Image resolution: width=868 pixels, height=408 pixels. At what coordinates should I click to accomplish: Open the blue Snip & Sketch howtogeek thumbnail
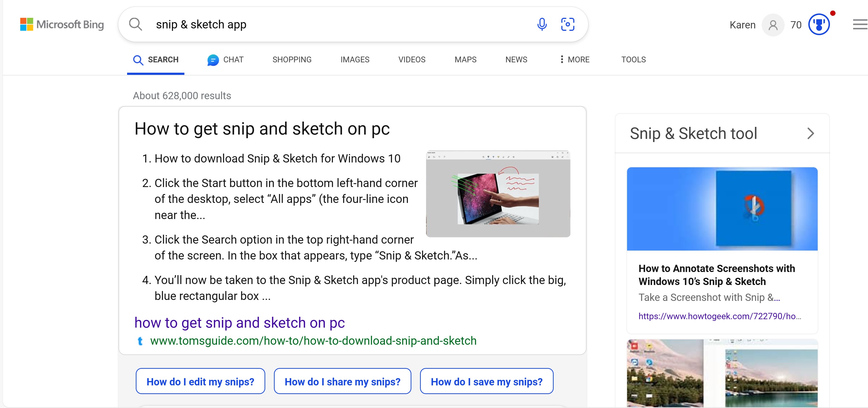722,209
